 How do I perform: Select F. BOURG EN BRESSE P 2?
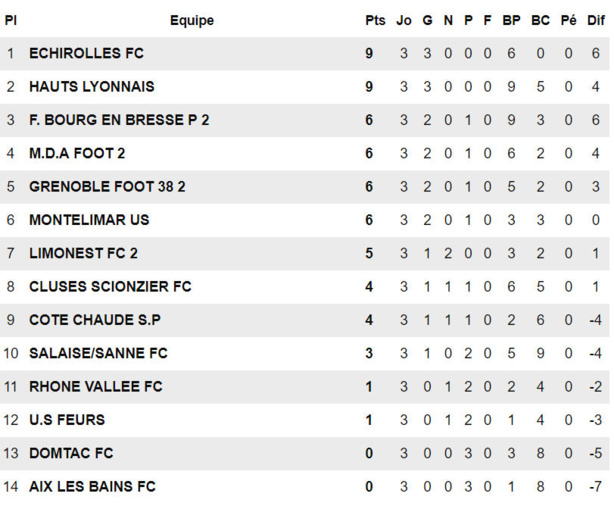pyautogui.click(x=119, y=120)
